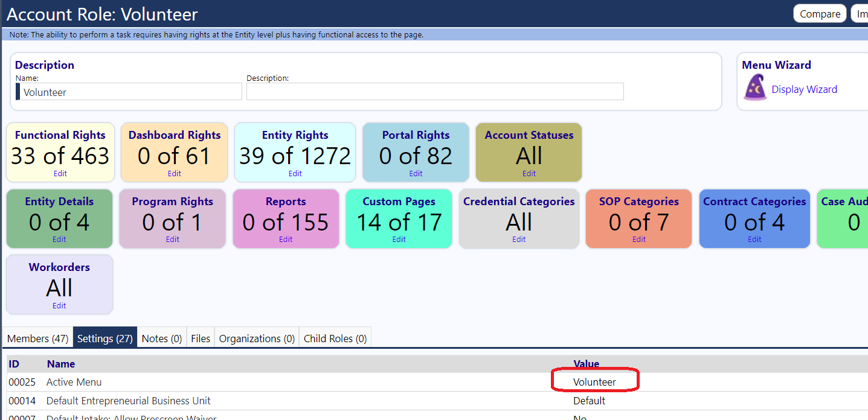Open the Display Wizard link

point(804,89)
